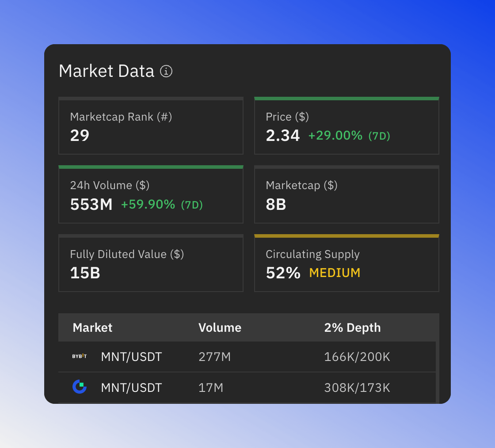Sort by the Volume column header

click(x=220, y=328)
